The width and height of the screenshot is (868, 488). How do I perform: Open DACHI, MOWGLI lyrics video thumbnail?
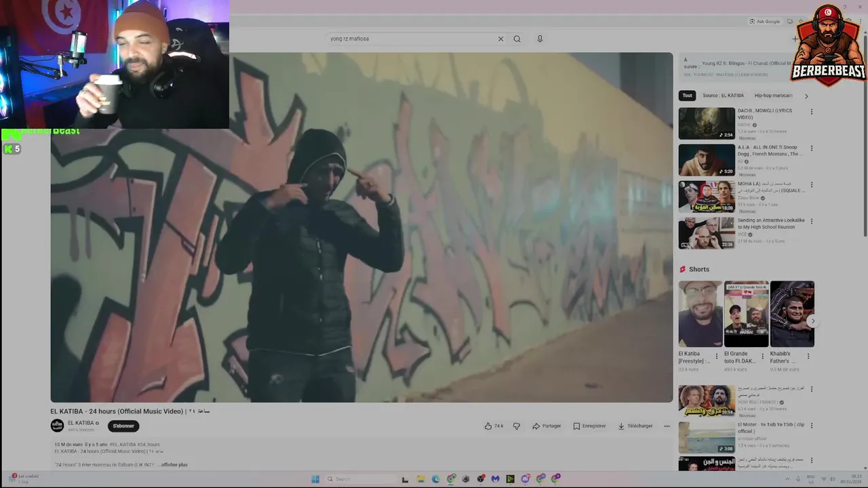(x=707, y=123)
